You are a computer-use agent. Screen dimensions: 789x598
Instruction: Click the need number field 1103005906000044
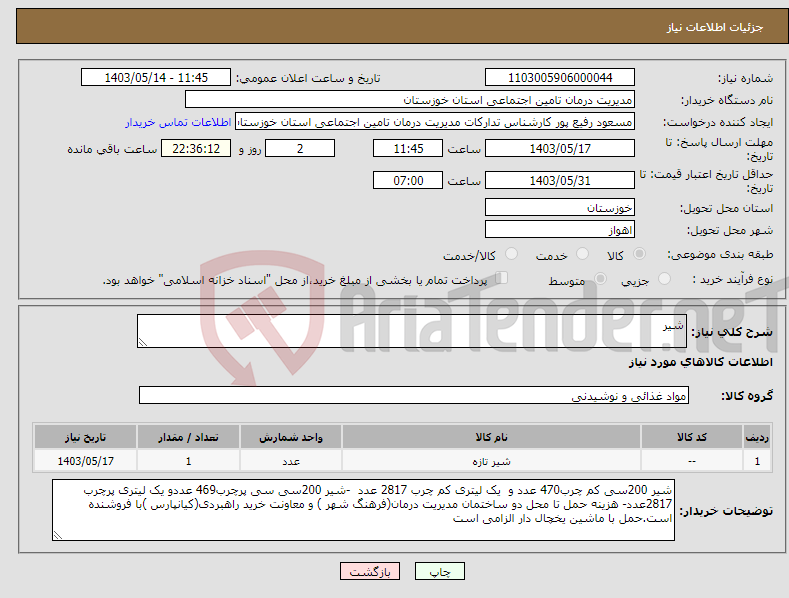point(560,78)
